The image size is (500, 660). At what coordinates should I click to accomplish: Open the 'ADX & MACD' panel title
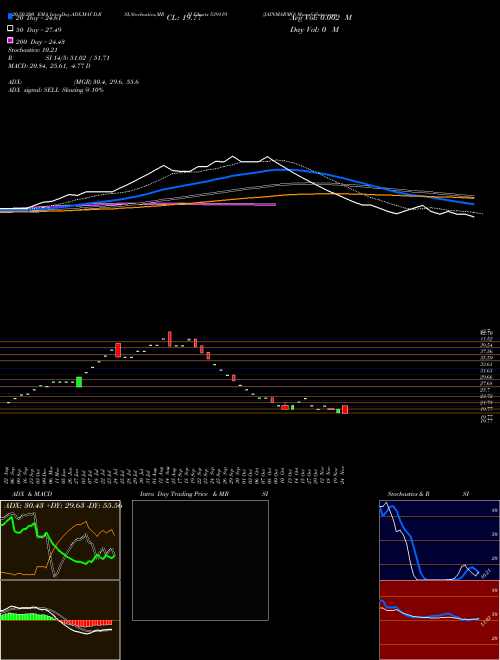coord(30,494)
